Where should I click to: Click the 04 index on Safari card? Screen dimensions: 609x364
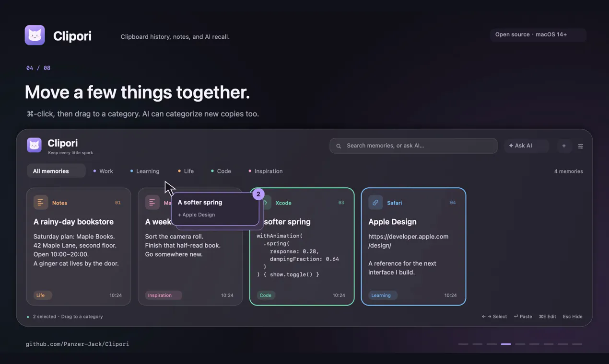click(x=453, y=203)
